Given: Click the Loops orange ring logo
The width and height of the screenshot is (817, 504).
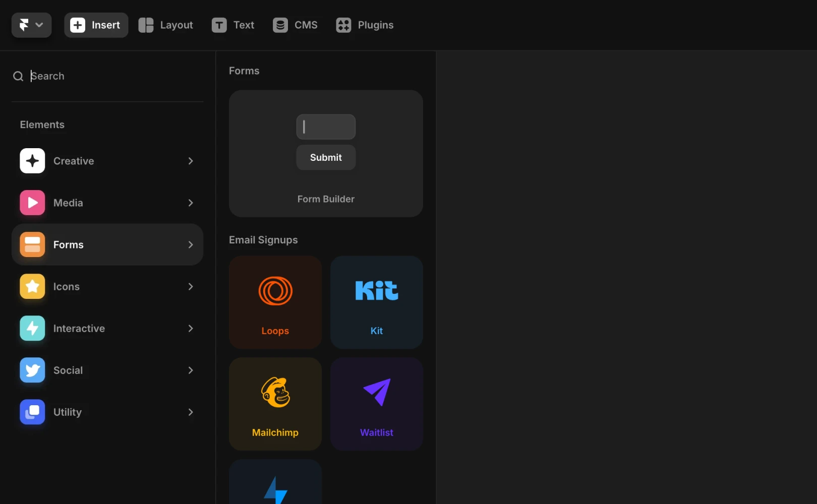Looking at the screenshot, I should coord(275,291).
